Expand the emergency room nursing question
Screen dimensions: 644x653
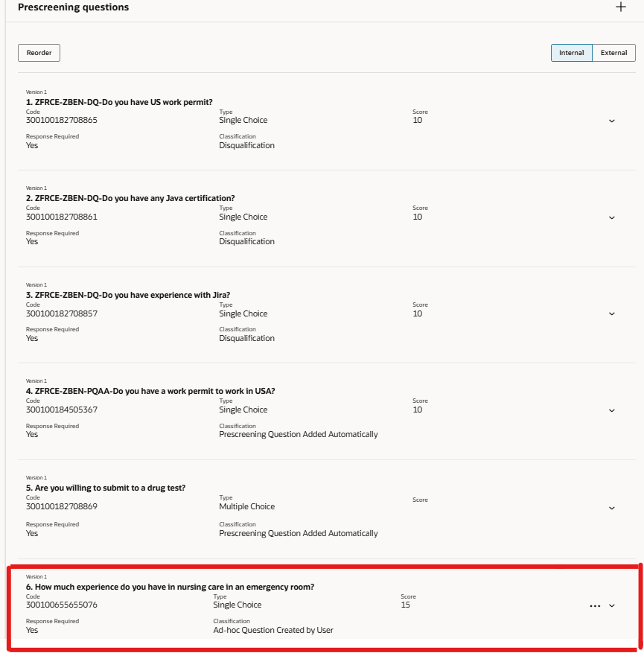coord(611,607)
